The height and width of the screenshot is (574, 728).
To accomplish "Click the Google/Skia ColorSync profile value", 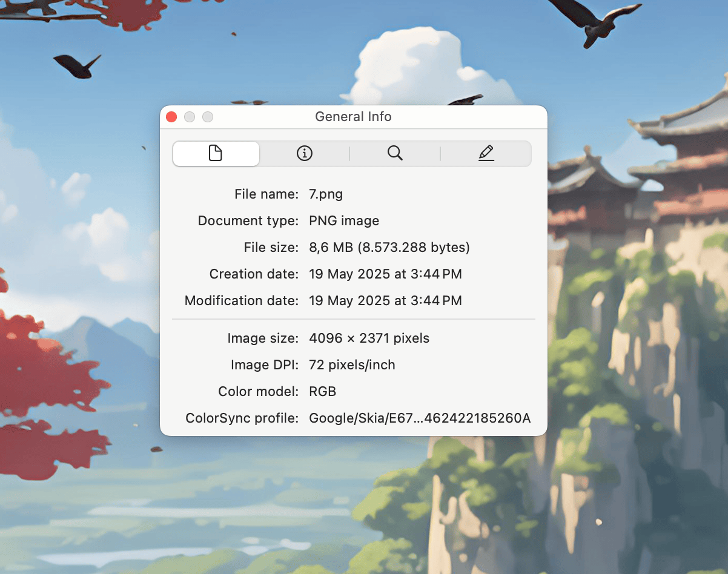I will coord(420,418).
